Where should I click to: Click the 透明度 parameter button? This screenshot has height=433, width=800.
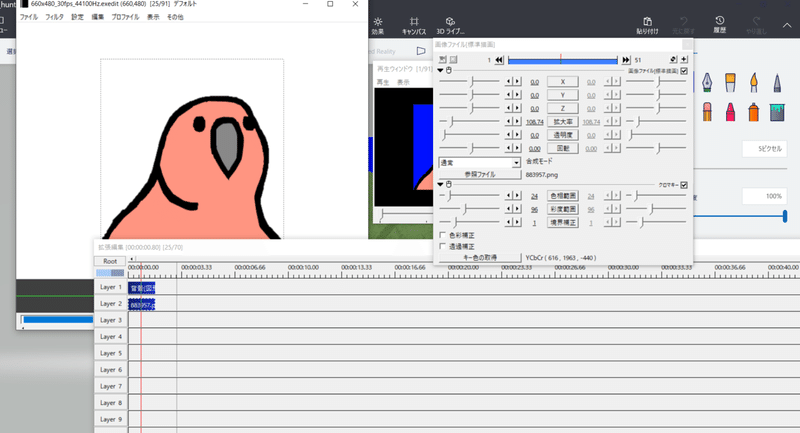pos(563,135)
